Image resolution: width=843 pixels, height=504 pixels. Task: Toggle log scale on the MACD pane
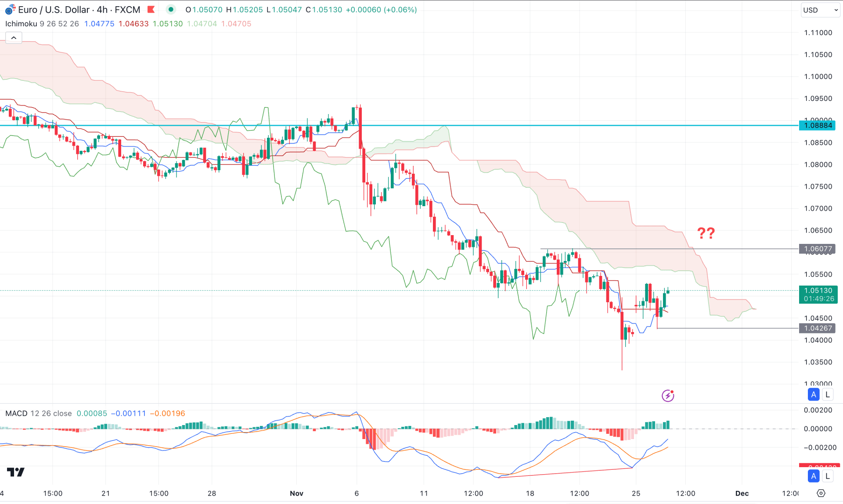click(x=828, y=476)
